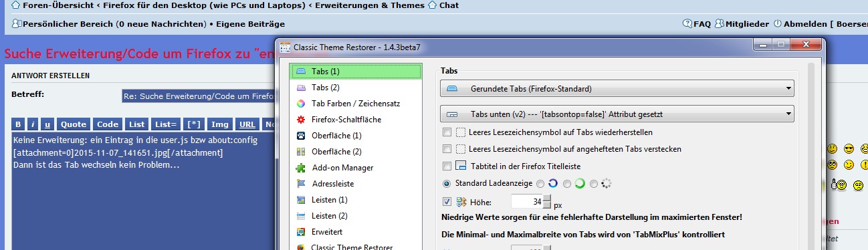The image size is (868, 250).
Task: Select Tabs (1) in the settings sidebar
Action: tap(356, 71)
